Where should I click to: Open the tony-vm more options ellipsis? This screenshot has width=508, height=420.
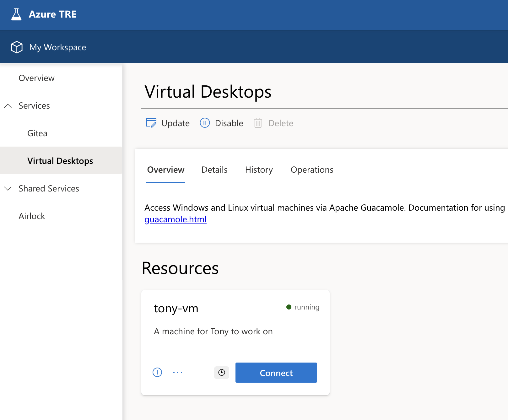[178, 373]
